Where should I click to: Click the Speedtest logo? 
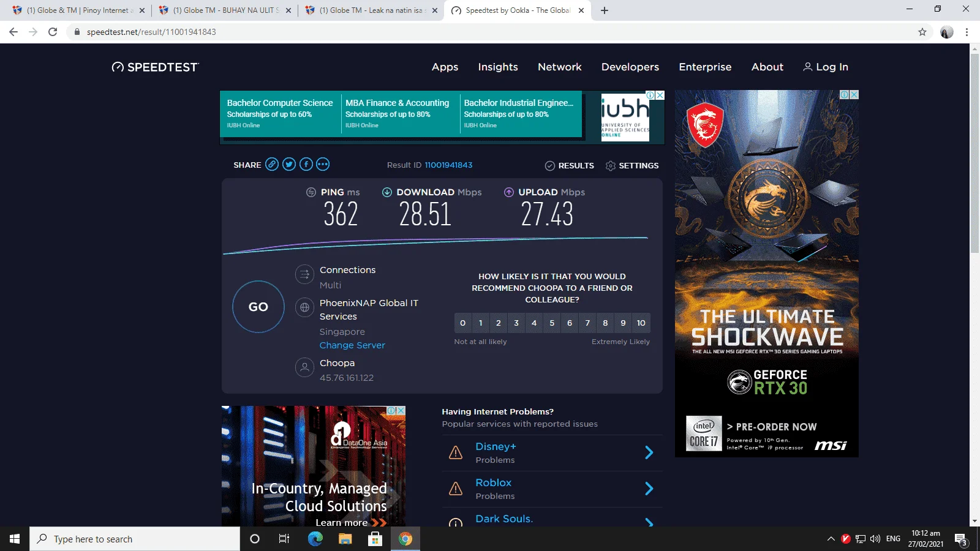pyautogui.click(x=156, y=67)
